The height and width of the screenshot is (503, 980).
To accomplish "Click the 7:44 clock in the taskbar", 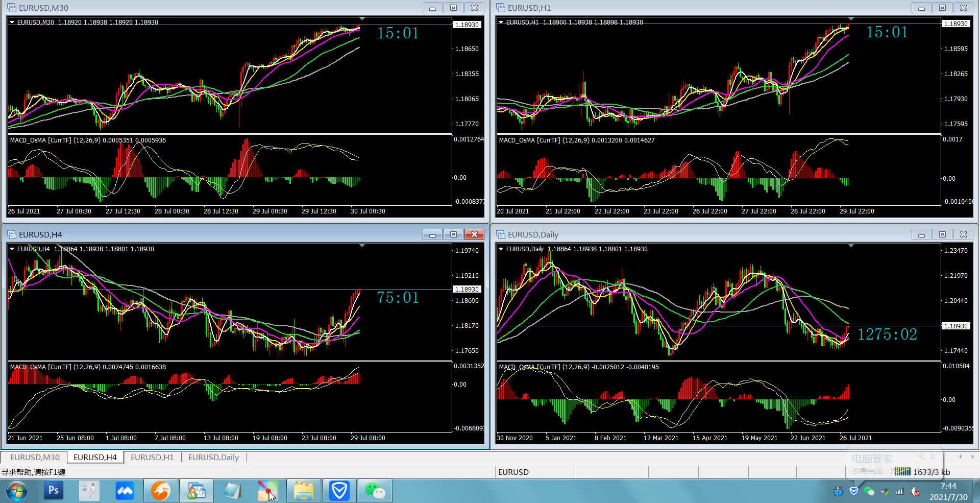I will coord(948,486).
